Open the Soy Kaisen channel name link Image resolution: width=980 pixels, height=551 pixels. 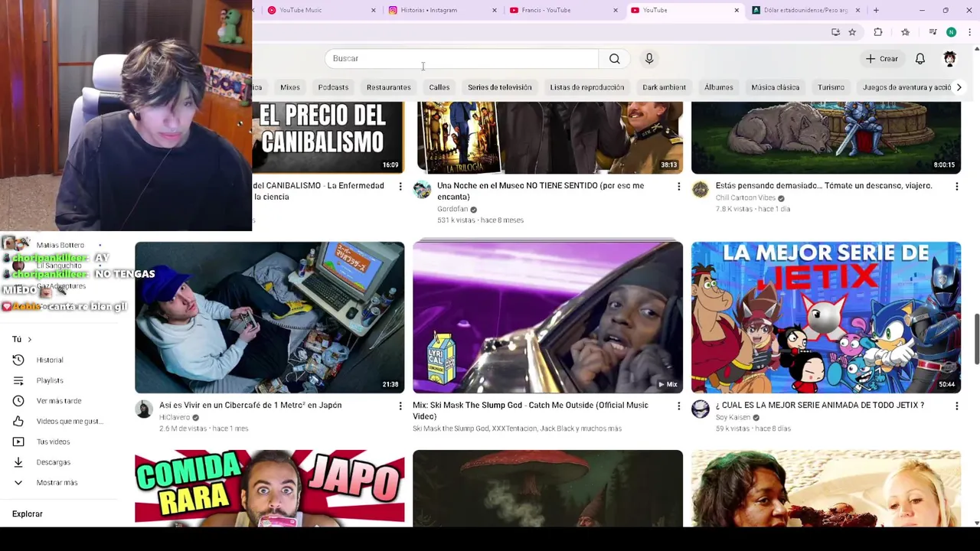(733, 417)
